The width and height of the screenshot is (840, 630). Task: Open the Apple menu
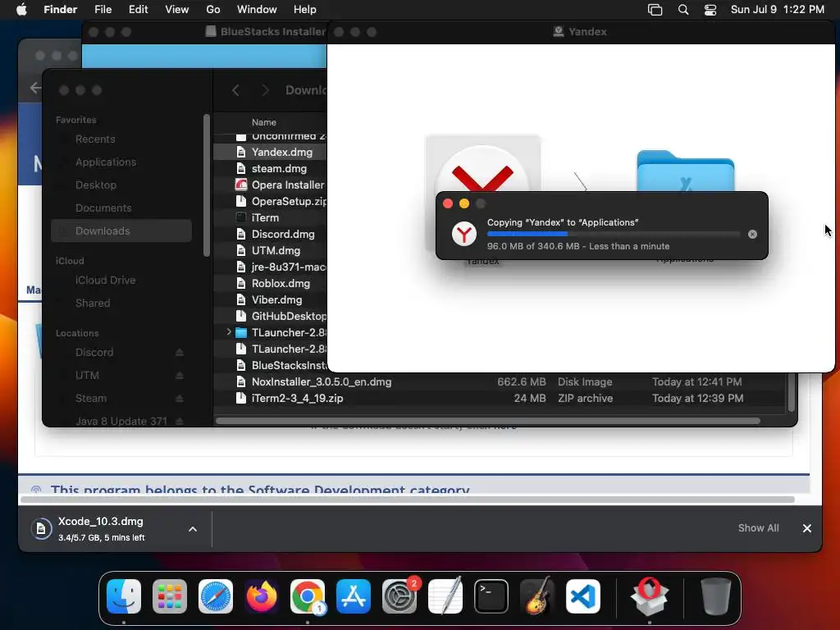[x=21, y=10]
